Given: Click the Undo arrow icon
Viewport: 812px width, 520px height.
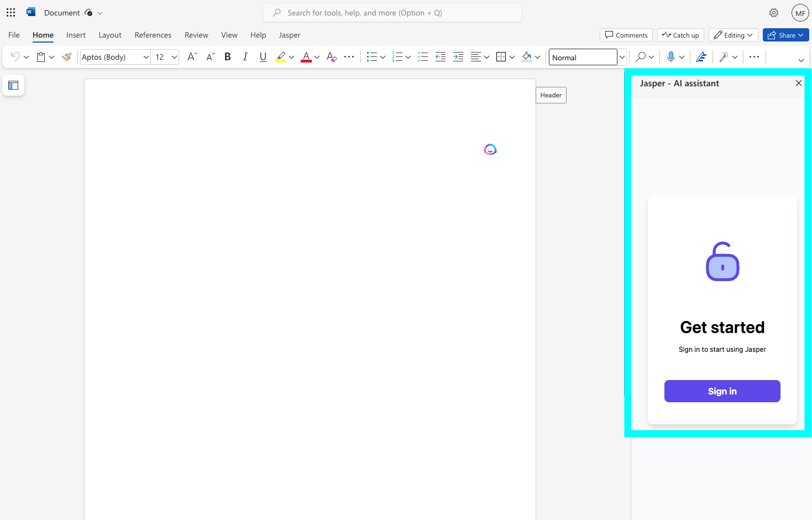Looking at the screenshot, I should (x=15, y=56).
